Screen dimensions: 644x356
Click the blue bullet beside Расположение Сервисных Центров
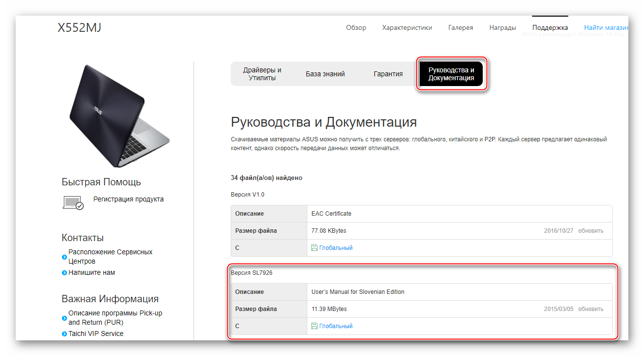(64, 257)
